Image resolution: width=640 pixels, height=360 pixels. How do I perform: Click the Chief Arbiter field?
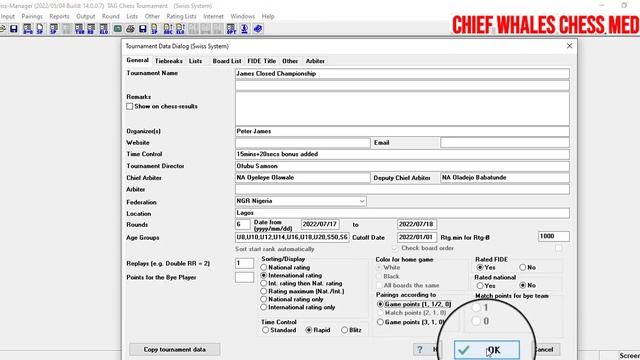pyautogui.click(x=302, y=178)
